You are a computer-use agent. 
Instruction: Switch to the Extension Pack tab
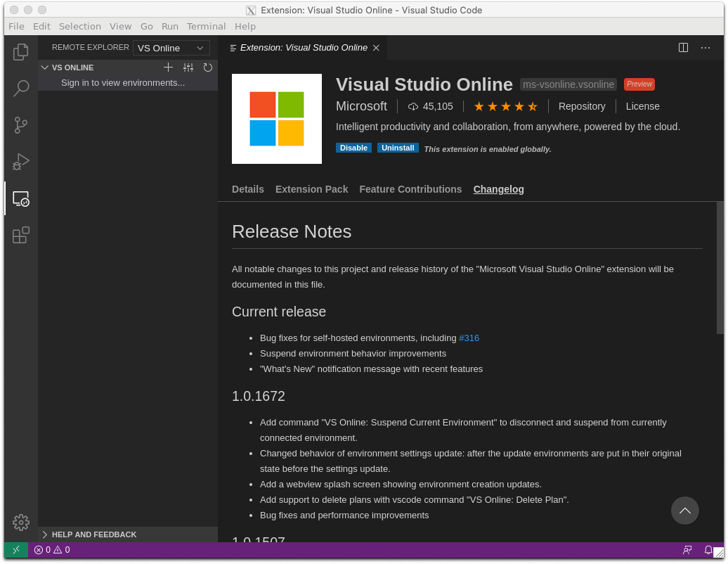[311, 189]
